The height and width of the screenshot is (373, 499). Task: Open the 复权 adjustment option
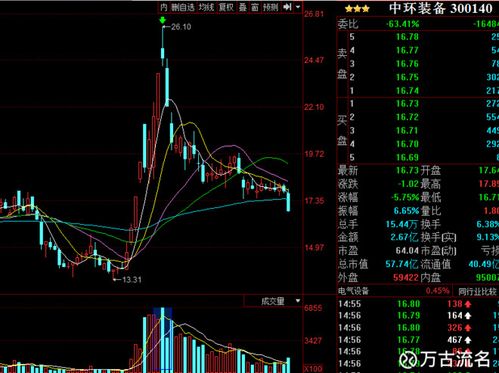click(x=226, y=7)
